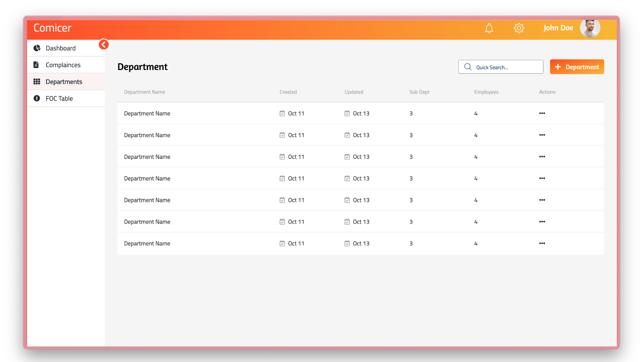Image resolution: width=644 pixels, height=362 pixels.
Task: Click Oct 11 date in second row
Action: tap(296, 135)
